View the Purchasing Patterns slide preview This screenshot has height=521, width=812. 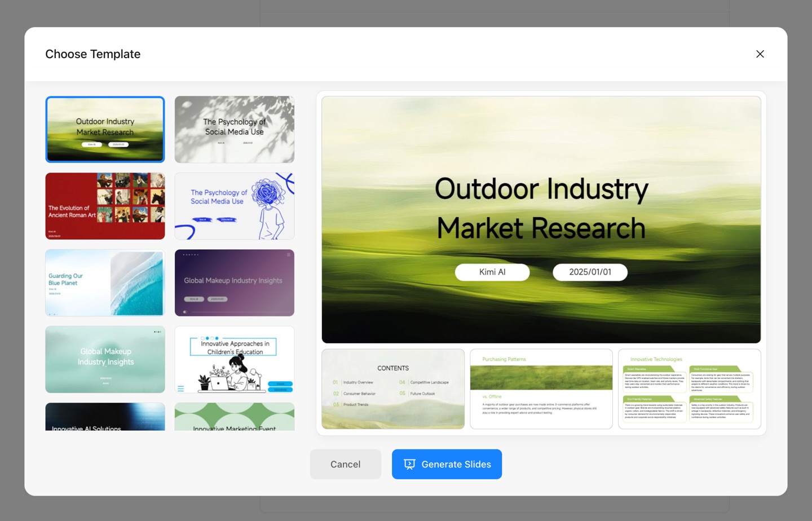click(x=541, y=389)
